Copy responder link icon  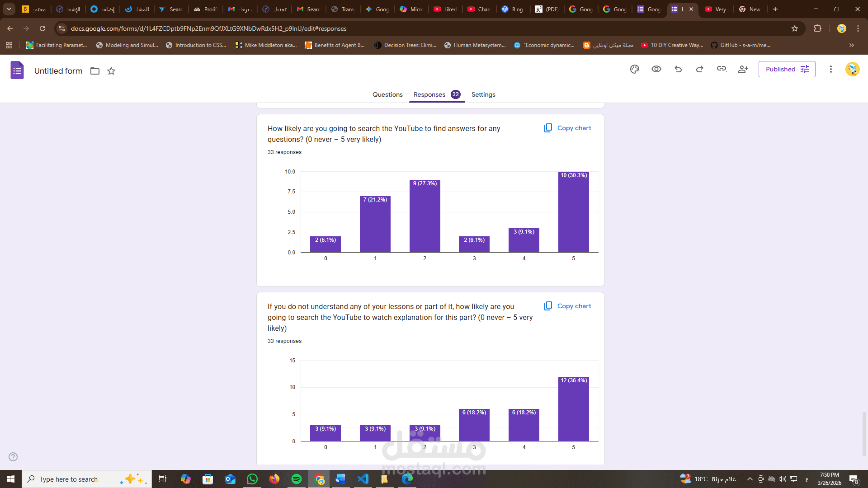[x=722, y=69]
